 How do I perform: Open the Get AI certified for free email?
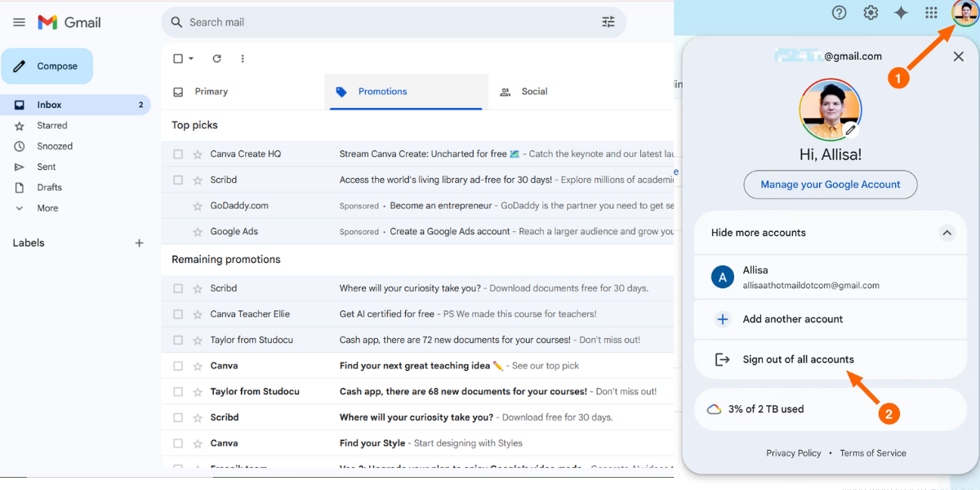pyautogui.click(x=387, y=314)
